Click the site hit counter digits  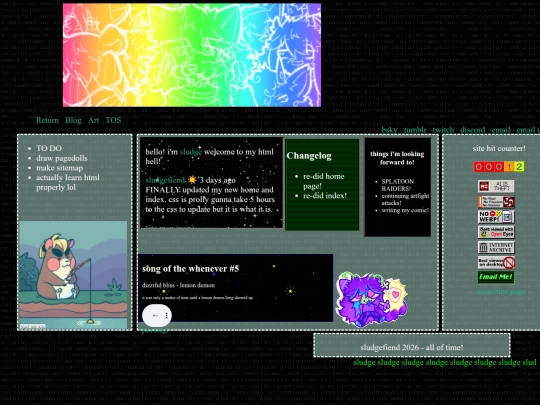499,167
